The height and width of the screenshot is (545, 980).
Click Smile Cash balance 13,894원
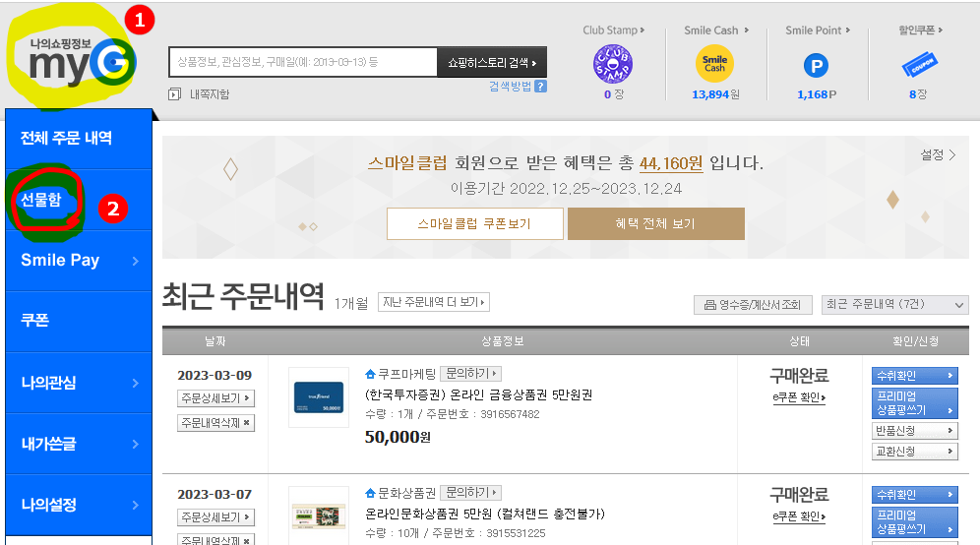click(x=715, y=94)
